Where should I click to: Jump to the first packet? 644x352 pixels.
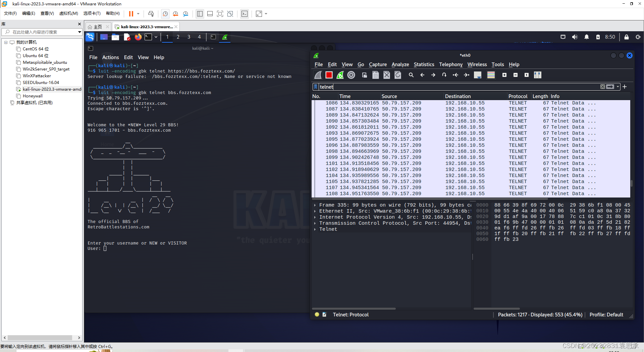tap(455, 75)
